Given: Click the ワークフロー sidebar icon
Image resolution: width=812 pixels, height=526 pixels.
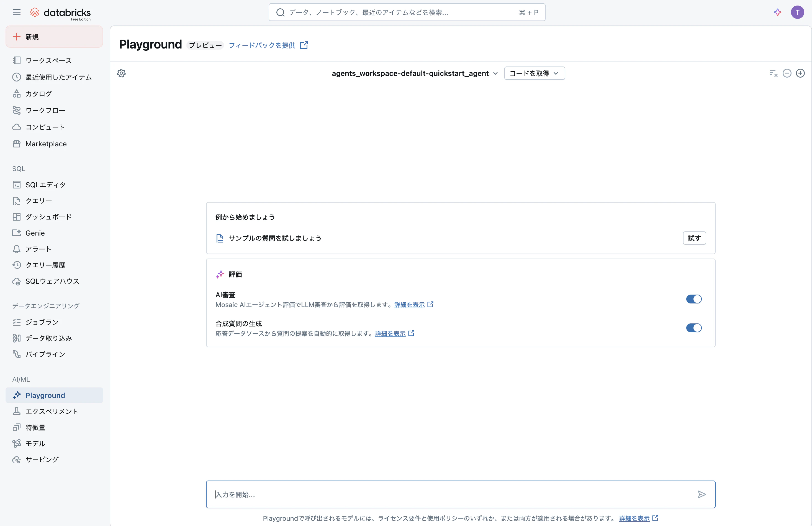Looking at the screenshot, I should click(x=16, y=111).
